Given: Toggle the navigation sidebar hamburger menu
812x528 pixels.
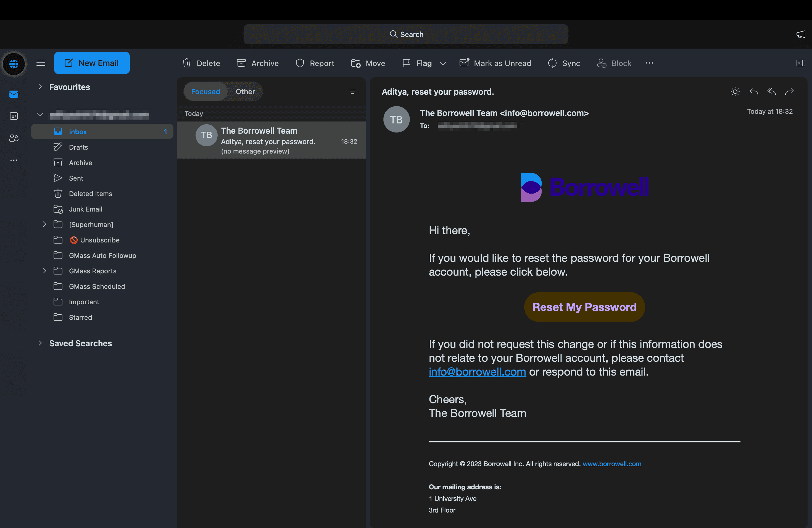Looking at the screenshot, I should pos(41,63).
